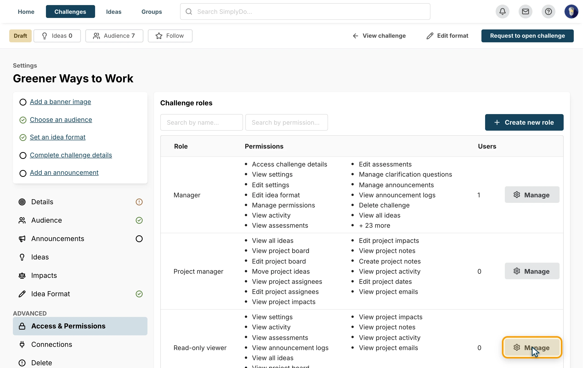Switch to the Ideas top navigation tab

[x=113, y=11]
